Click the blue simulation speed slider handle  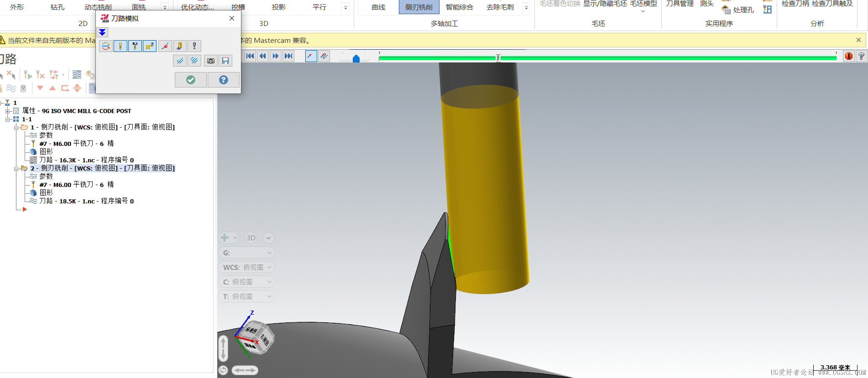click(356, 59)
